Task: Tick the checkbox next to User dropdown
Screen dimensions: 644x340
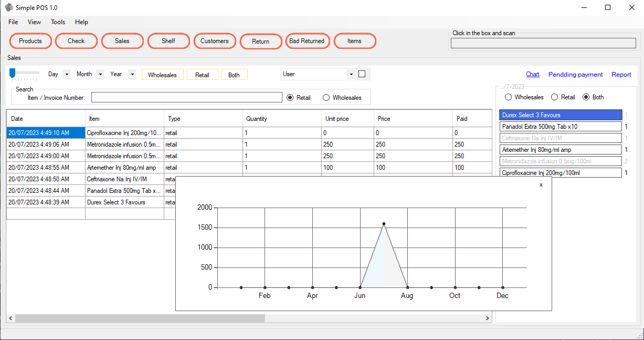Action: point(362,74)
